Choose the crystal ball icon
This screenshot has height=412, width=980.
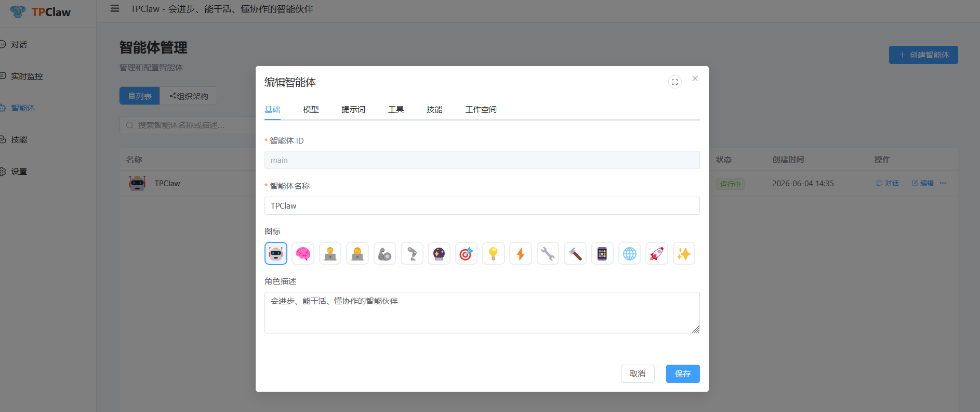(439, 253)
